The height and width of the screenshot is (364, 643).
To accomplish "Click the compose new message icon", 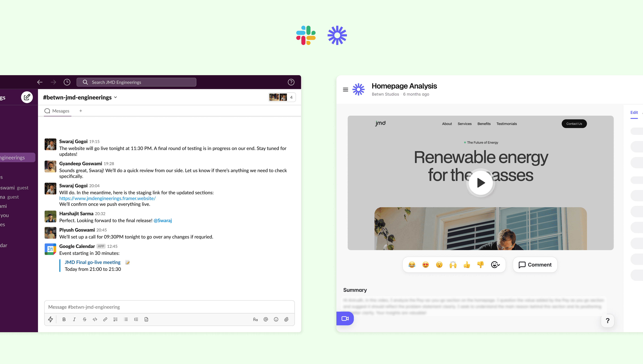I will click(x=27, y=97).
